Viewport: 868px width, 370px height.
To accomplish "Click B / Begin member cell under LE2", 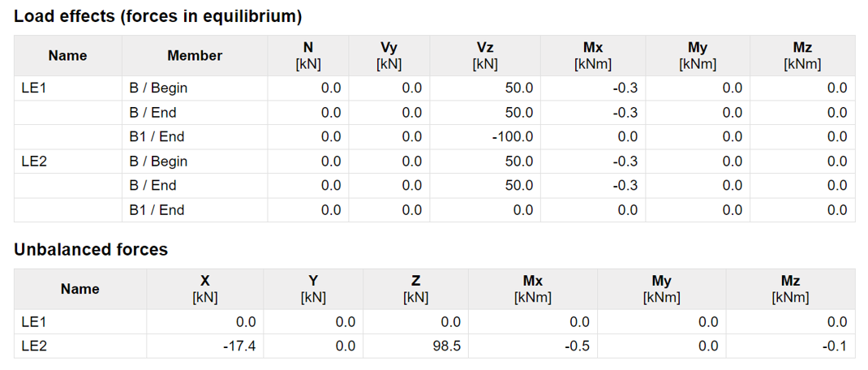I will [x=158, y=161].
